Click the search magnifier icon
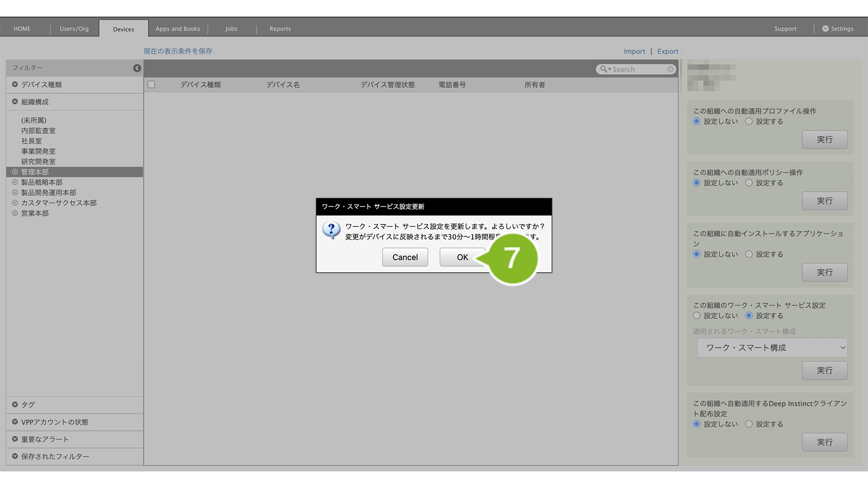 coord(604,69)
